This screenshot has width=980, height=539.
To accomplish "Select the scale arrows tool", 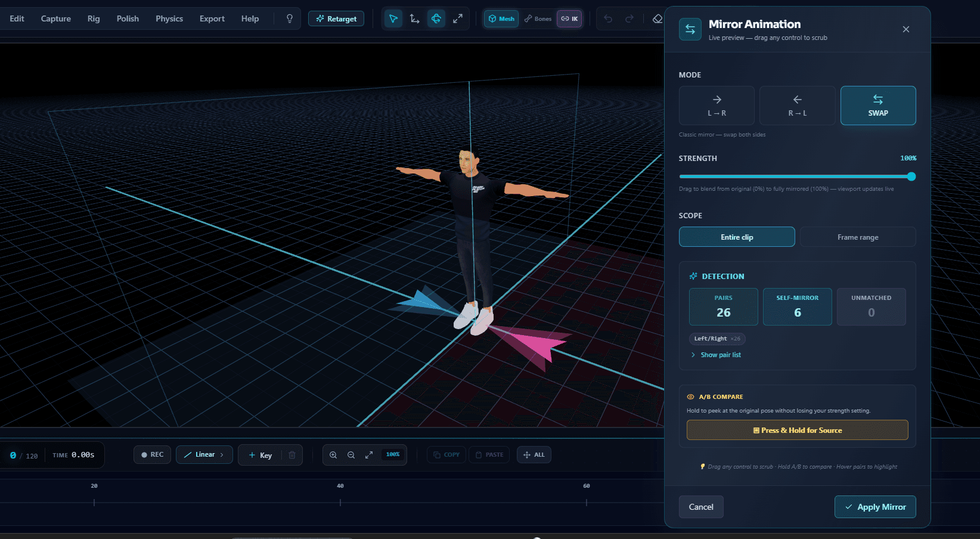I will point(458,18).
